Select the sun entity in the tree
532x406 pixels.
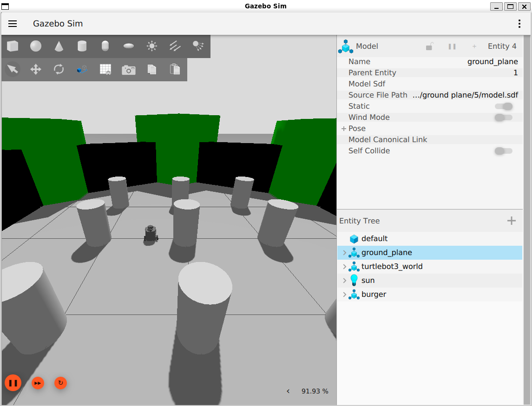[x=368, y=281]
